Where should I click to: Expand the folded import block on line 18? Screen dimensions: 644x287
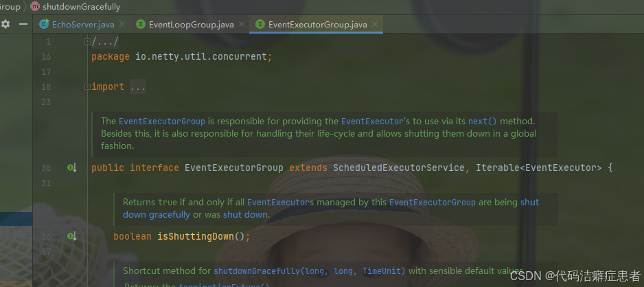[x=87, y=87]
